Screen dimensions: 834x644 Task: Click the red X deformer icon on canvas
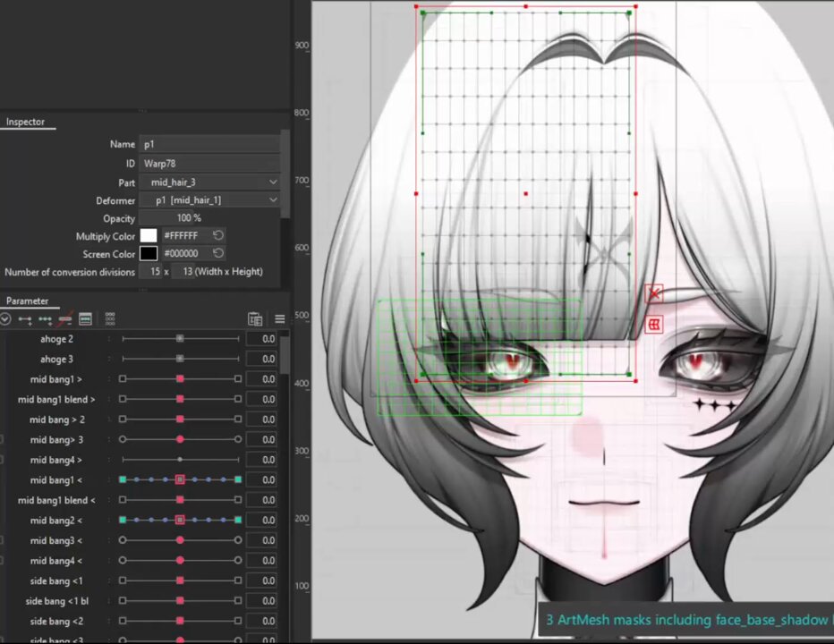coord(654,293)
